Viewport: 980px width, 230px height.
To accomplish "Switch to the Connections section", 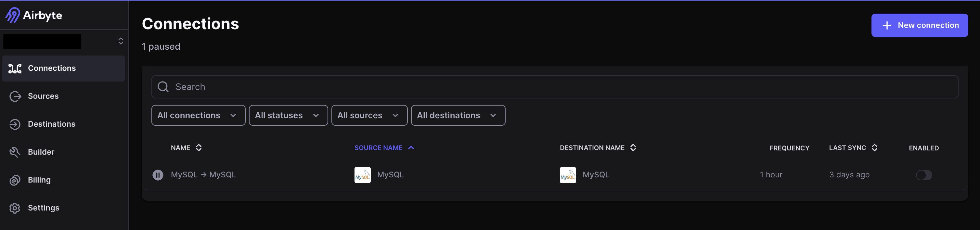I will [52, 68].
